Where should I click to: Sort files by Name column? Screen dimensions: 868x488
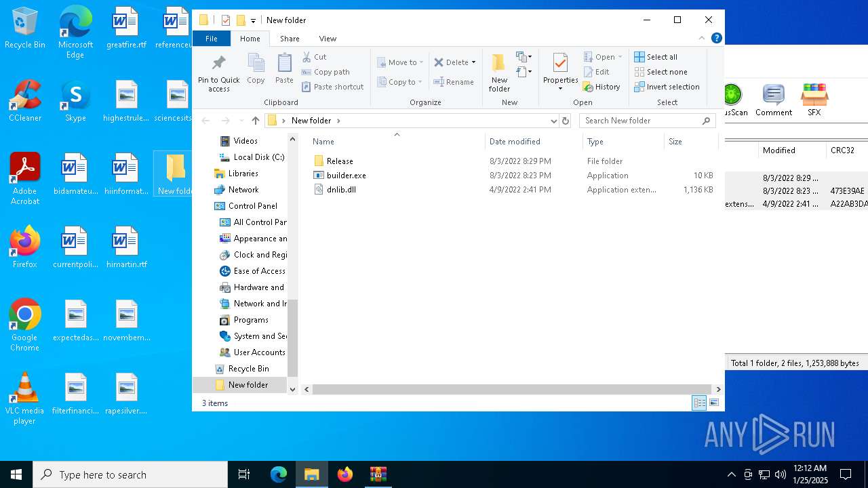click(397, 141)
